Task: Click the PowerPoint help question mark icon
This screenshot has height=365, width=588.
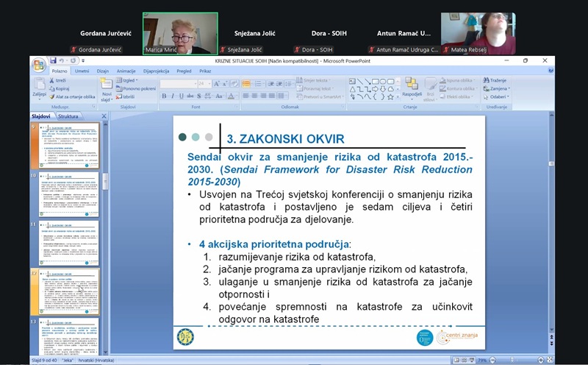Action: pos(551,71)
